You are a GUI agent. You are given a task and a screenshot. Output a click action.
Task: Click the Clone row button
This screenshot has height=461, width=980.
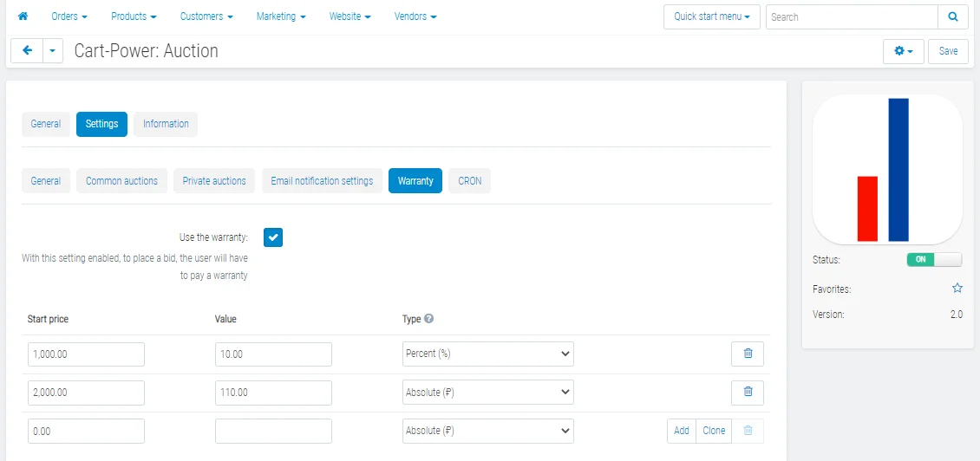(x=714, y=431)
